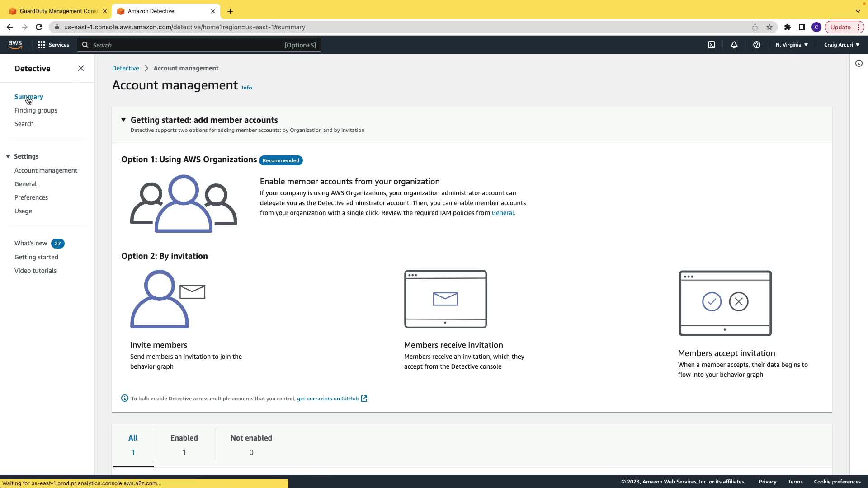The image size is (868, 488).
Task: Click the General IAM policies link
Action: 503,213
